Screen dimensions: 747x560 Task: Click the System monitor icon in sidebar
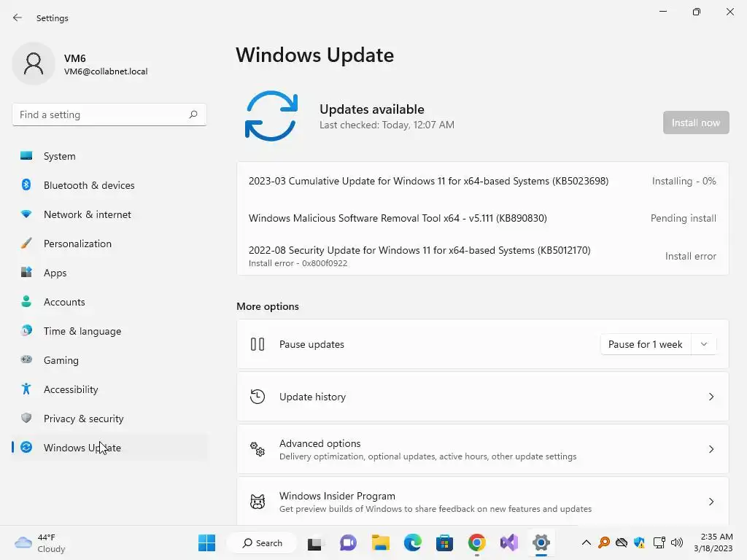(x=26, y=156)
